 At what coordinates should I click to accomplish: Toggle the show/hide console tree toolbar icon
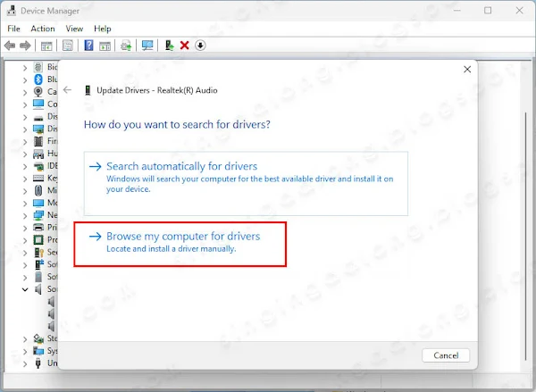[46, 46]
